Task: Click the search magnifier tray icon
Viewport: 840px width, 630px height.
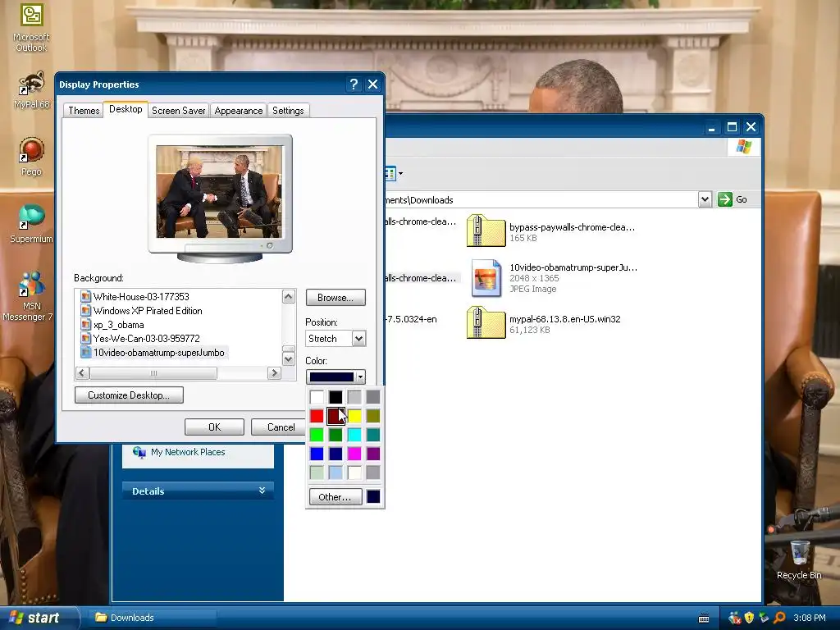Action: [779, 618]
